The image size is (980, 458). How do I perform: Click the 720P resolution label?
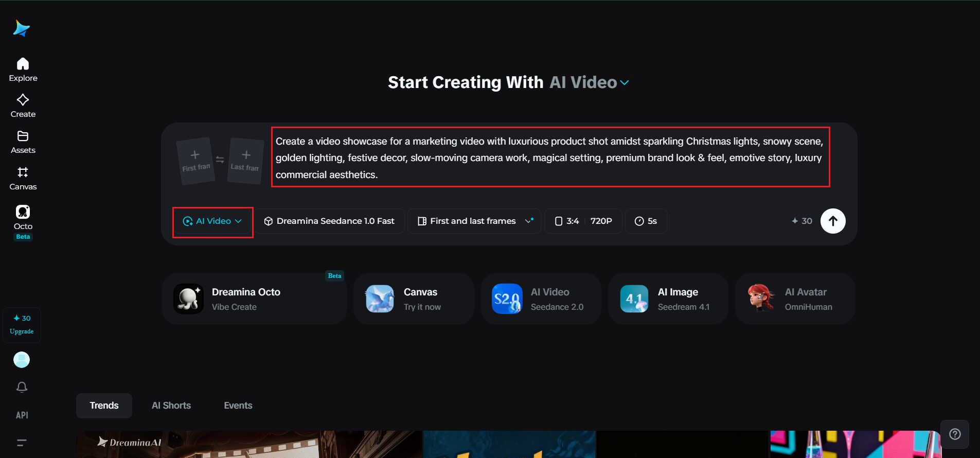601,221
